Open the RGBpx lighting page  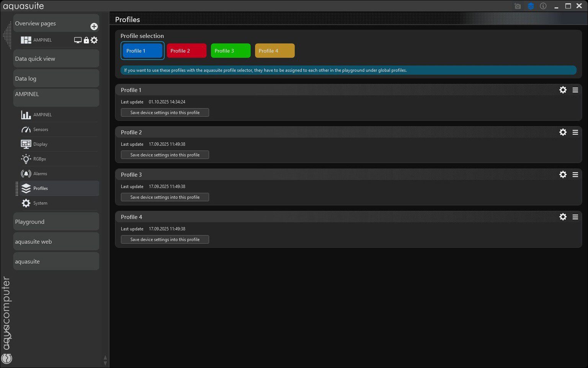point(39,159)
